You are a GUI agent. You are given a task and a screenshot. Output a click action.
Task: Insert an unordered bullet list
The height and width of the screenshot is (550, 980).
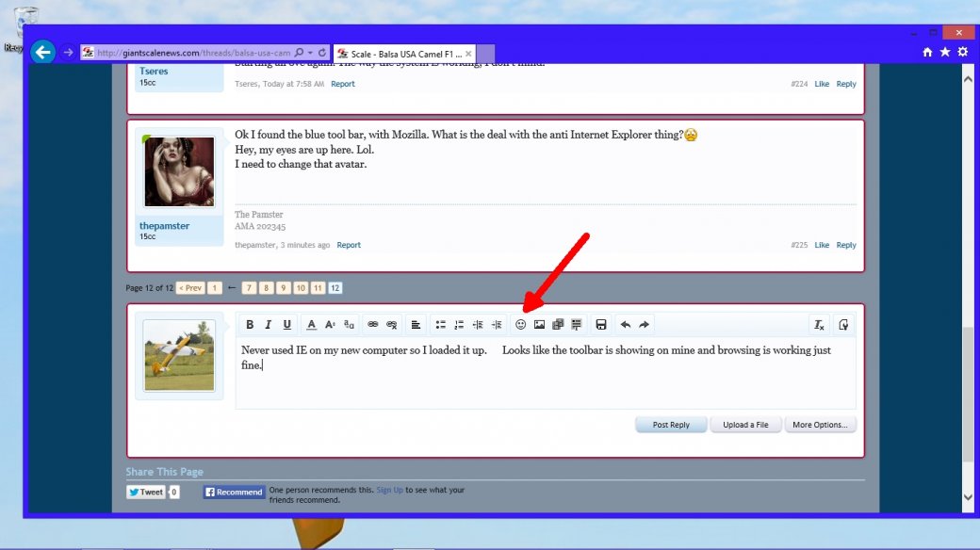441,324
